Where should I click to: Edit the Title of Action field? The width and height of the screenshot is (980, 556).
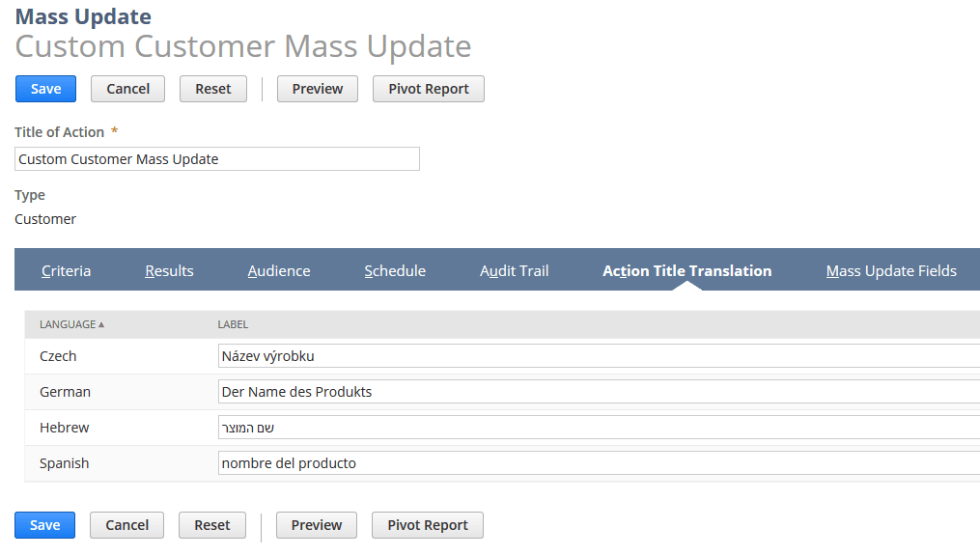(216, 158)
